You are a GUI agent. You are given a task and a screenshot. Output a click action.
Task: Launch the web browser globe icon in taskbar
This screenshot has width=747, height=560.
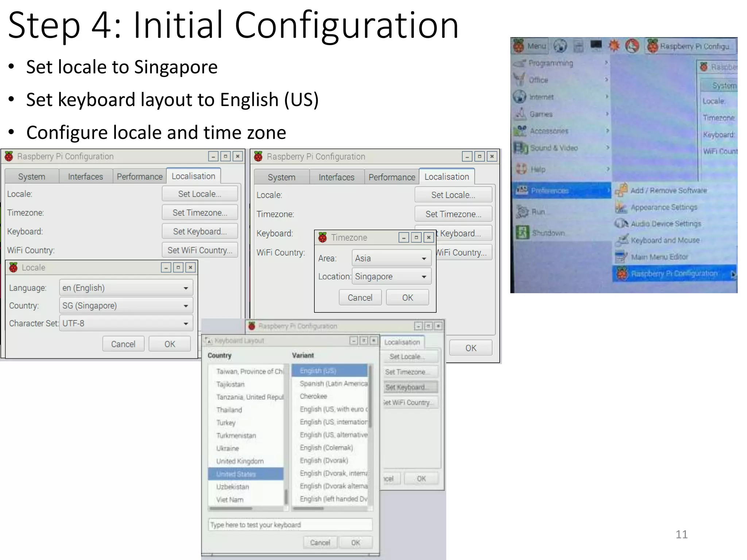tap(560, 46)
